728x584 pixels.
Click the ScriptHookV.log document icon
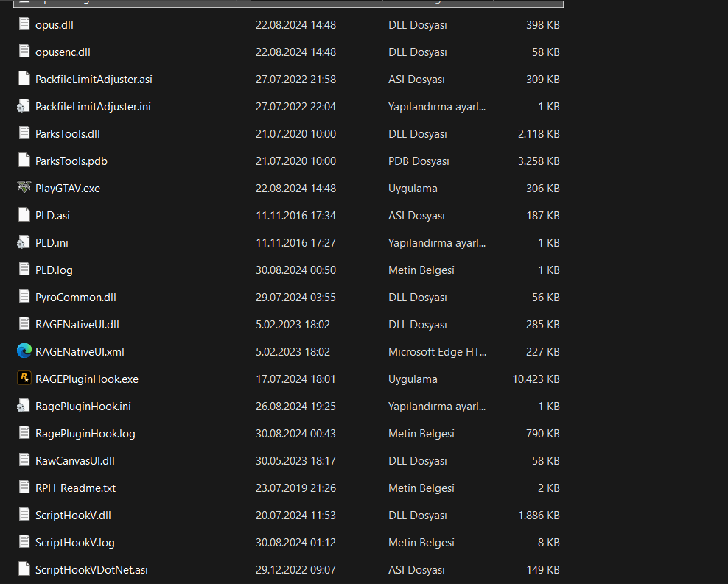24,542
